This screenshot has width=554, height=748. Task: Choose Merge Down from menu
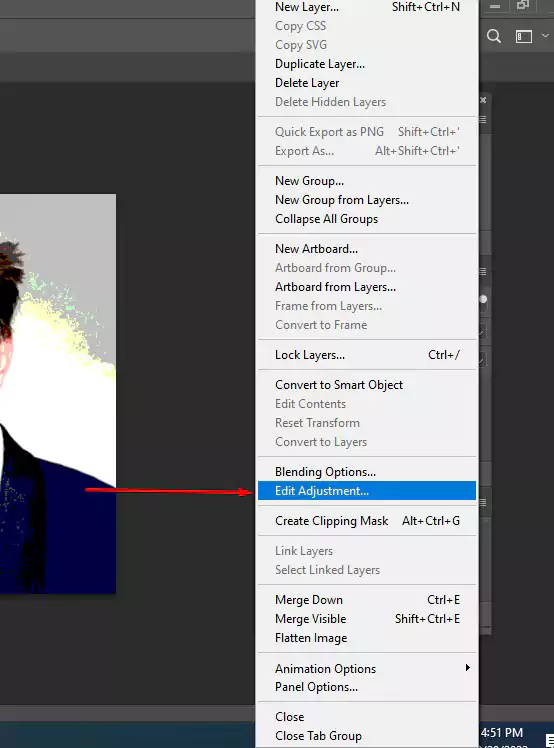click(x=367, y=600)
